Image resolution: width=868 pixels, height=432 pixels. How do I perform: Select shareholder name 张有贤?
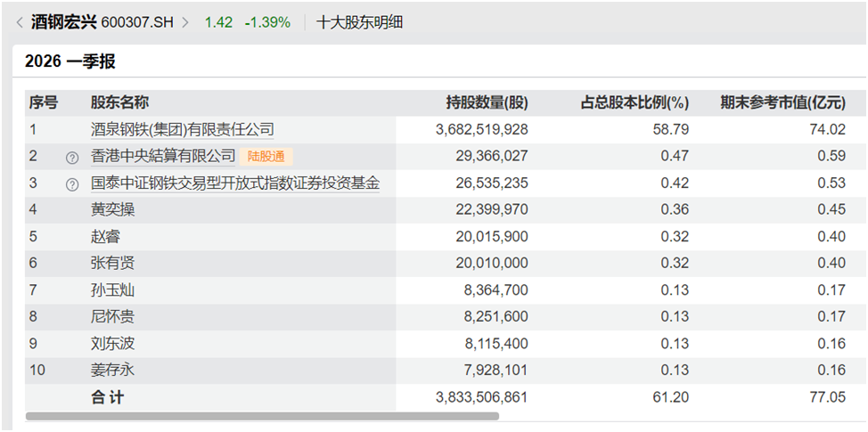point(112,264)
